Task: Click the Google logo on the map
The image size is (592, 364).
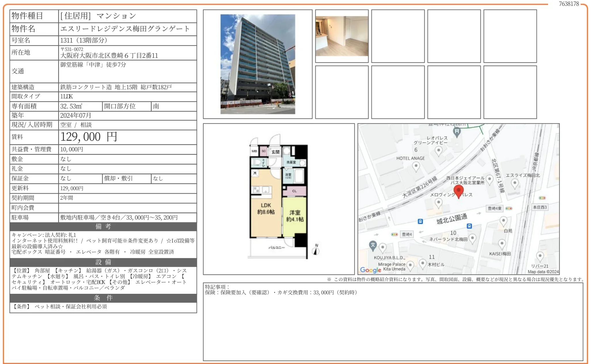Action: click(x=370, y=270)
